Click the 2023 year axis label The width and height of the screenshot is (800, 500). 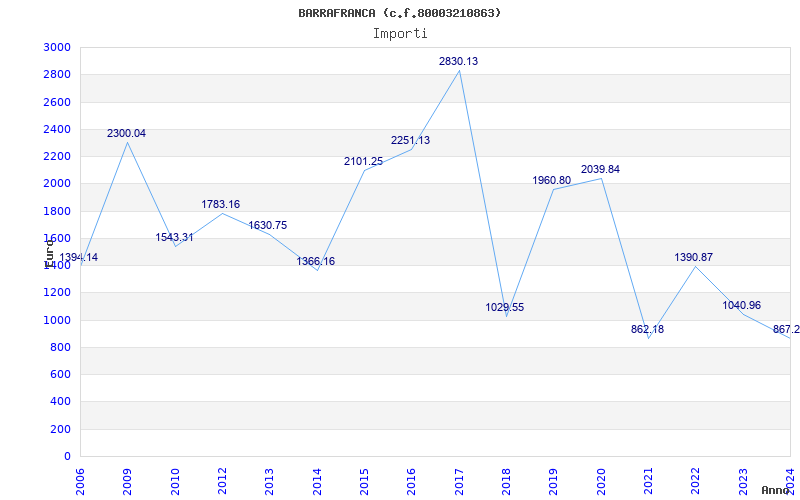[x=743, y=482]
